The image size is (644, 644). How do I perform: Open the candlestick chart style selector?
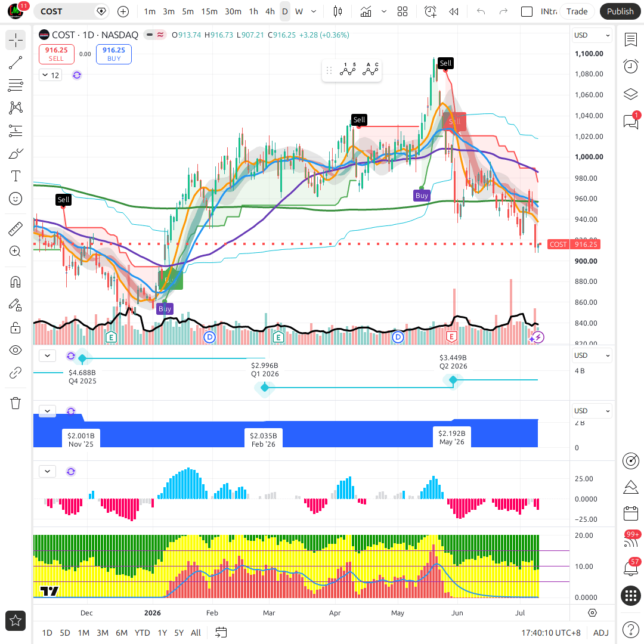338,11
